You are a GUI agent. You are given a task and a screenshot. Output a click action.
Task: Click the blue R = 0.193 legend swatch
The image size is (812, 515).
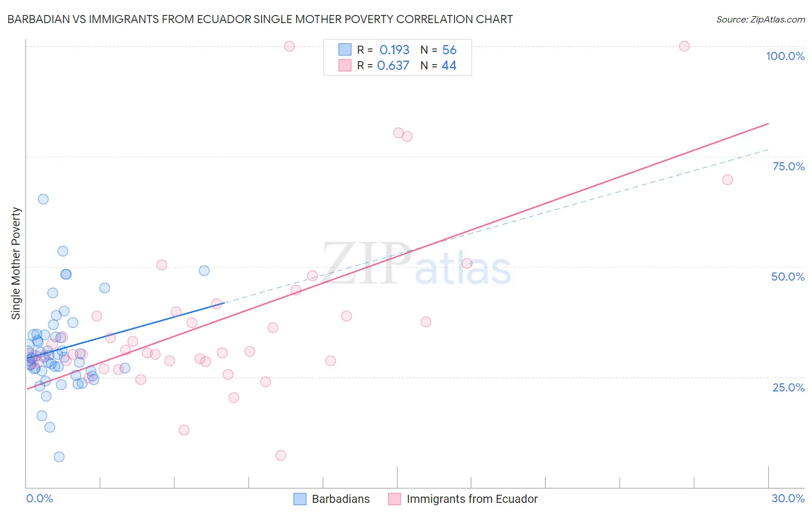click(345, 50)
